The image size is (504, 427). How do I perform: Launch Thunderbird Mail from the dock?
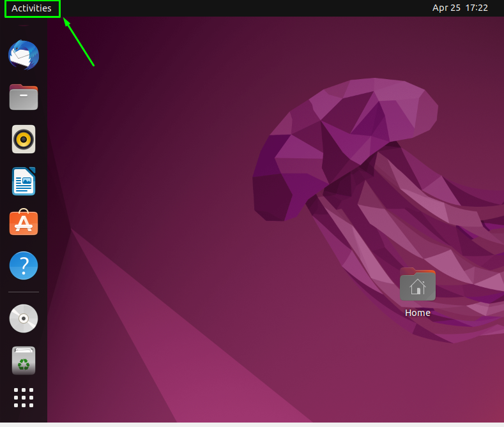pos(24,55)
